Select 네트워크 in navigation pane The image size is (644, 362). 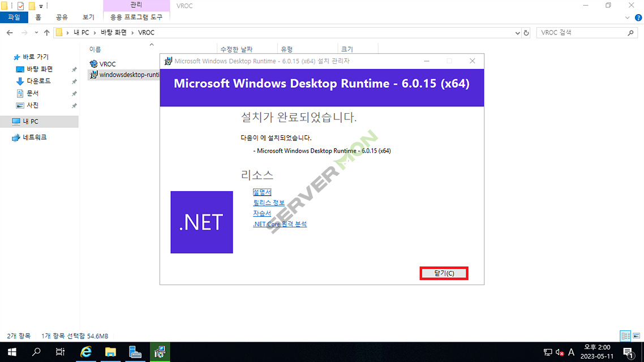[35, 137]
